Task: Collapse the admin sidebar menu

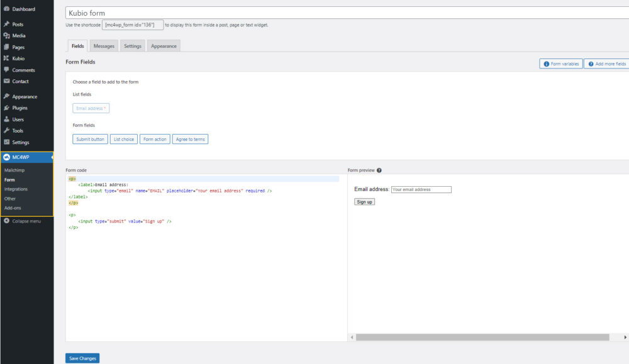Action: 23,221
